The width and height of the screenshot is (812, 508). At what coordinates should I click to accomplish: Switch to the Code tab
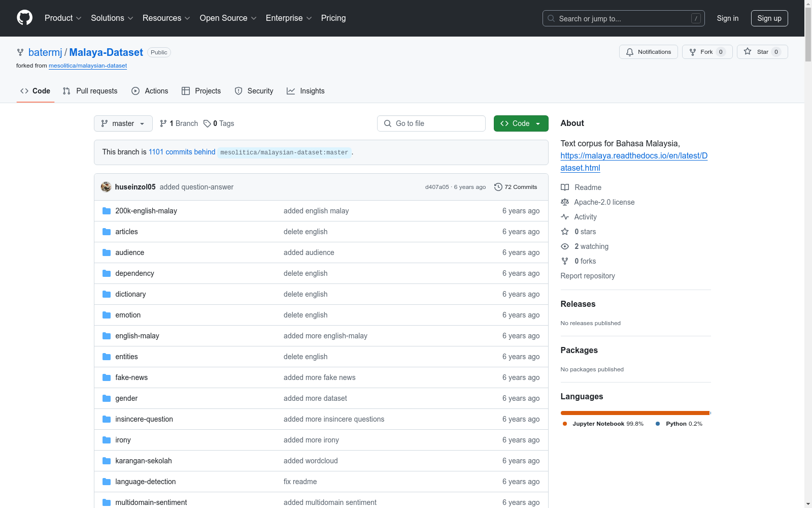pyautogui.click(x=36, y=91)
